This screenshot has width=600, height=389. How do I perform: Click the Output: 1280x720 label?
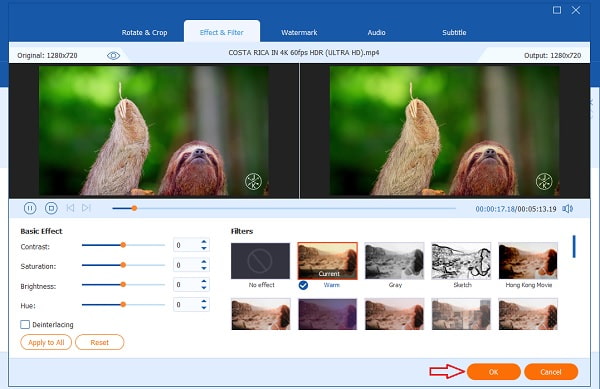click(553, 55)
